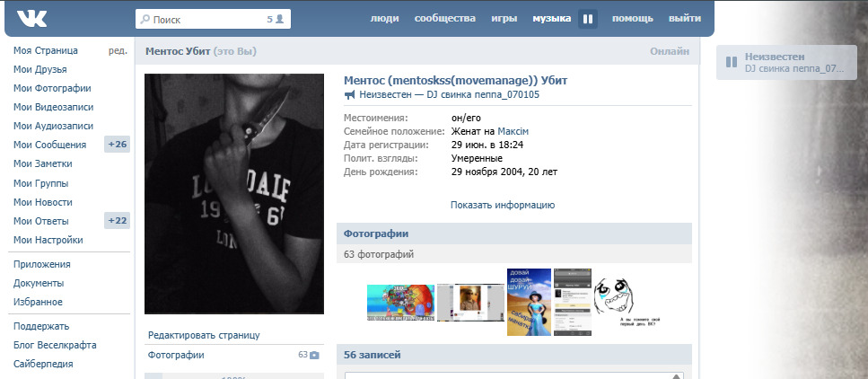Click the friends icon in search box

(279, 19)
